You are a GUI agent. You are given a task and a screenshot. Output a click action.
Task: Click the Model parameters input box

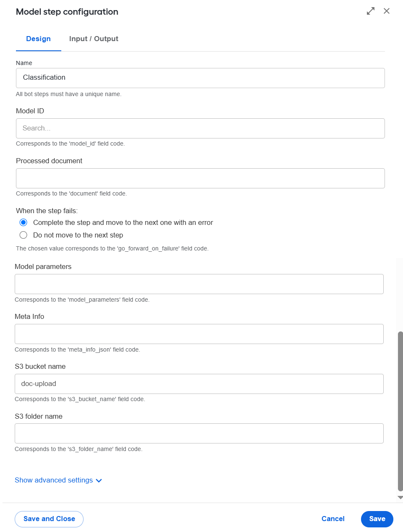[199, 284]
